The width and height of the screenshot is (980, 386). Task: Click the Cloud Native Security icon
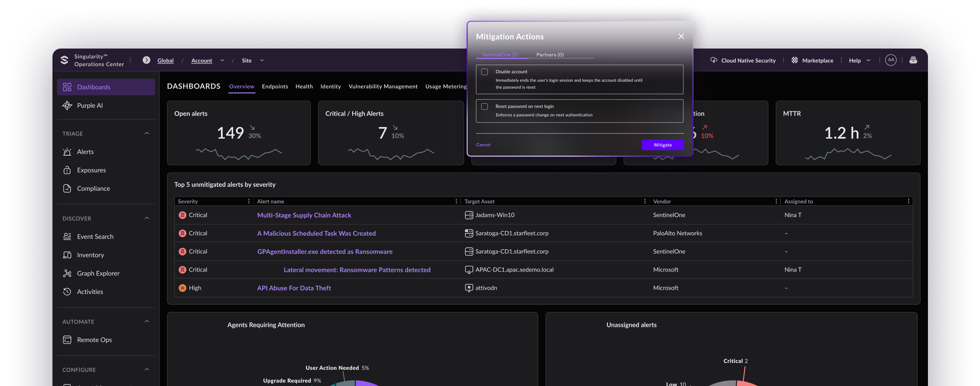(x=714, y=60)
